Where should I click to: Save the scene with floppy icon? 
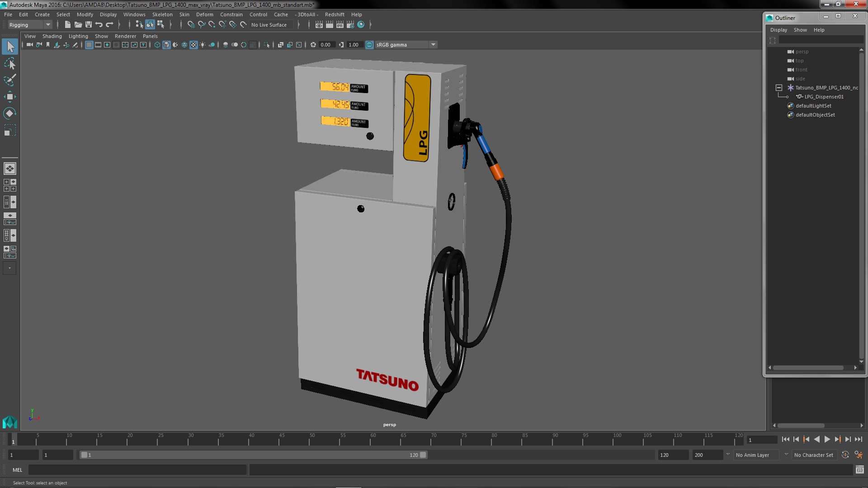pos(89,25)
